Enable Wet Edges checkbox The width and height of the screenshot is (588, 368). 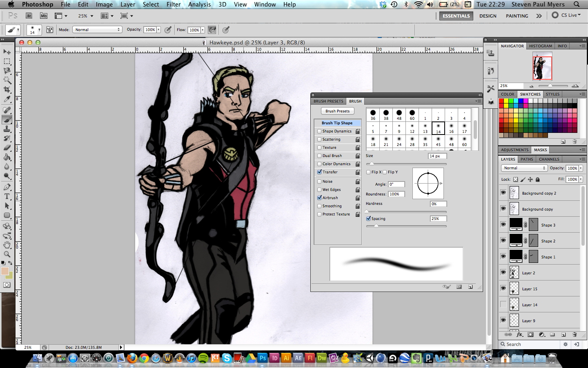coord(319,190)
